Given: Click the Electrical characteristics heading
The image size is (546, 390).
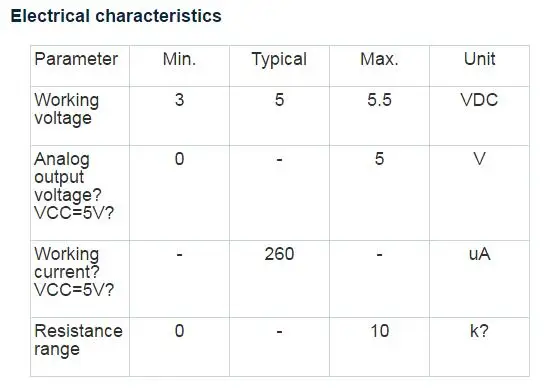Looking at the screenshot, I should tap(116, 16).
